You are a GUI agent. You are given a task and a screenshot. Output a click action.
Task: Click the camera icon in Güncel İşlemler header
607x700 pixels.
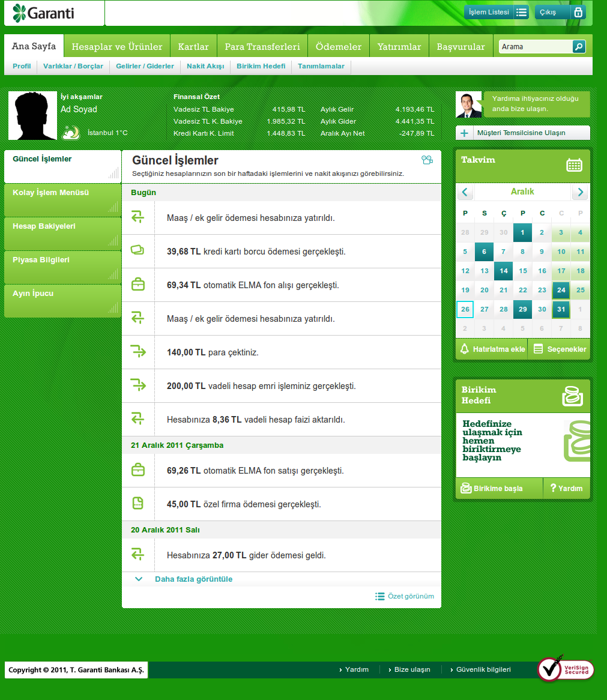[x=427, y=160]
